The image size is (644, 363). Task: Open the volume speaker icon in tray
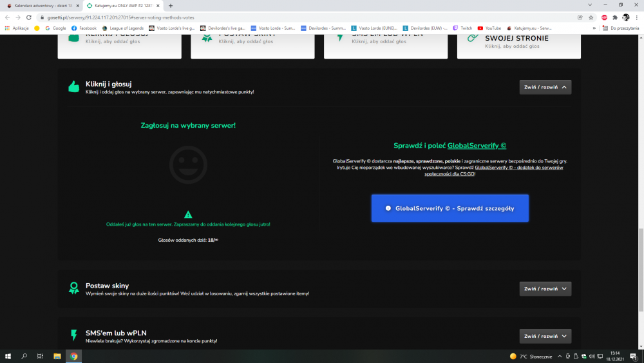(592, 357)
